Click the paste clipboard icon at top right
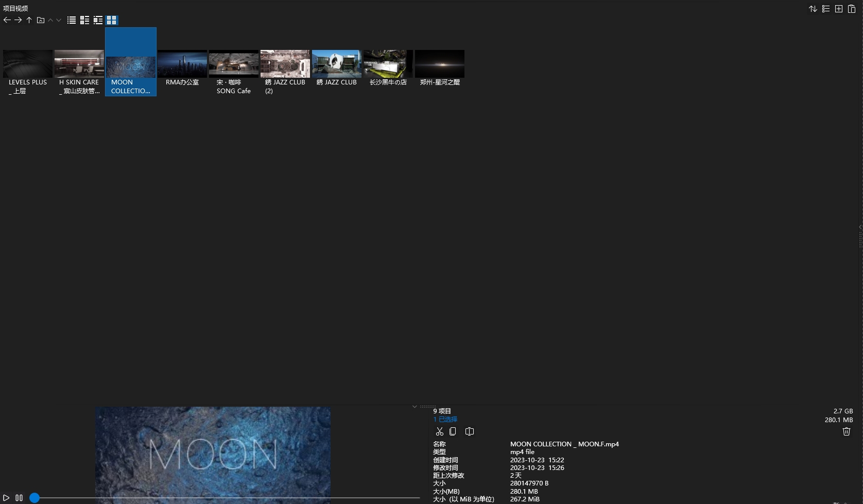The image size is (863, 504). coord(852,9)
